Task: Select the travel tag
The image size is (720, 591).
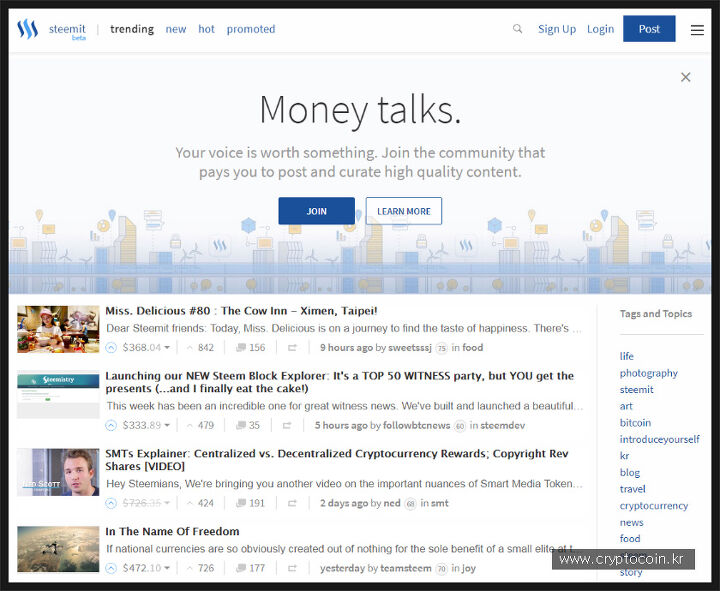Action: 632,489
